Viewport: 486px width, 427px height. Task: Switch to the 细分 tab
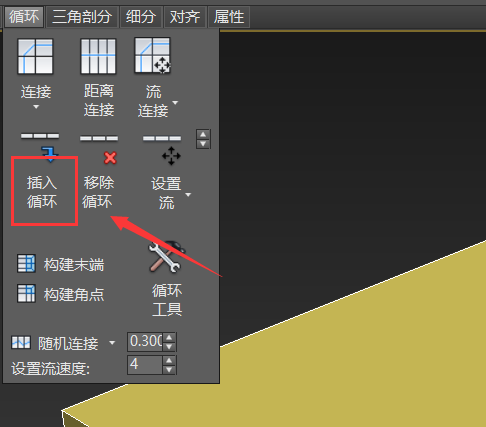tap(141, 16)
